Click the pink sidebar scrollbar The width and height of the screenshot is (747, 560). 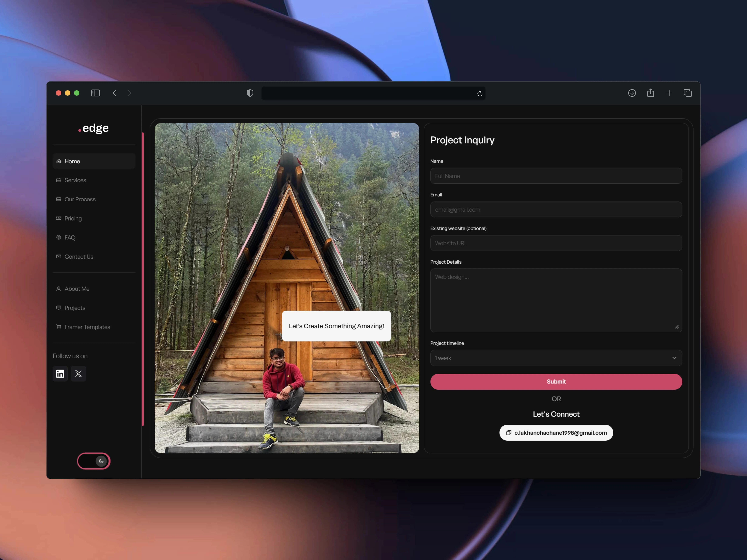coord(143,279)
